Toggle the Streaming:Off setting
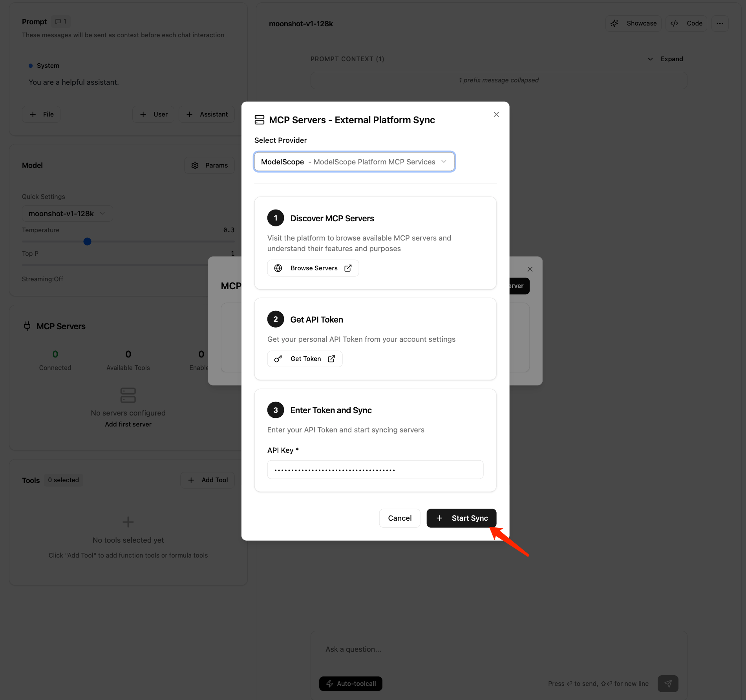 coord(42,279)
